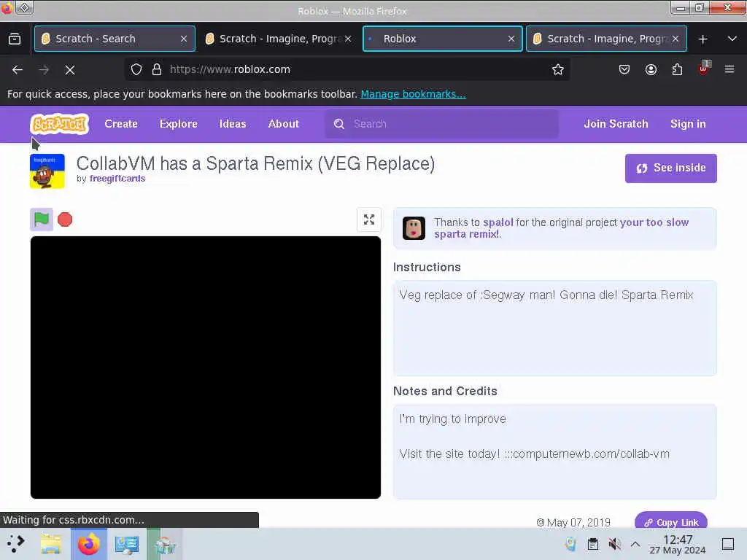Switch to Scratch - Search tab
Viewport: 747px width, 560px height.
[x=115, y=39]
